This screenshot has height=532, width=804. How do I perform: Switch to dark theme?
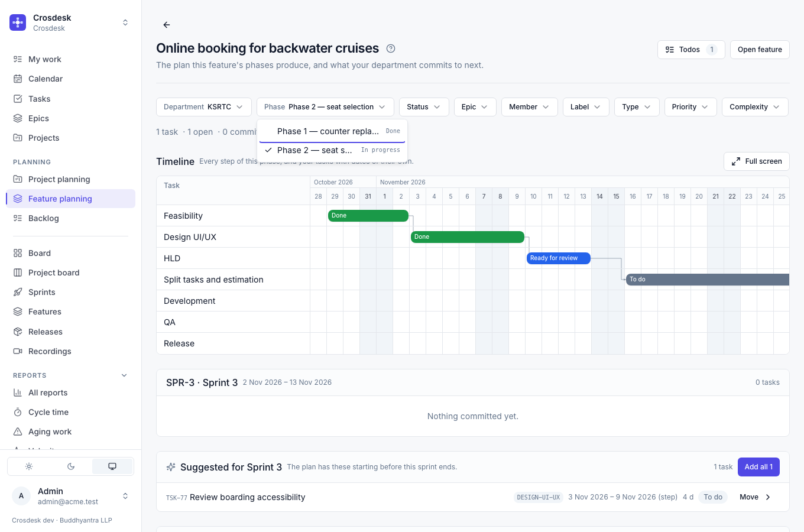(71, 466)
